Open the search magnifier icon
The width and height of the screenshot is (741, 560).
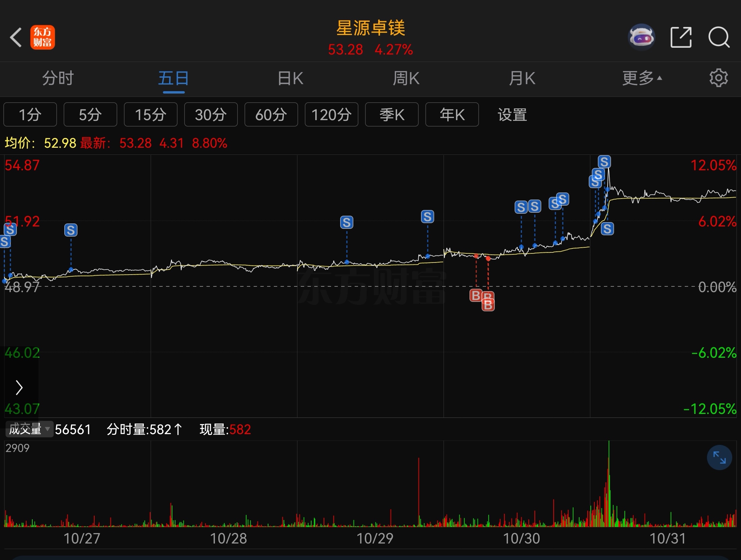[719, 37]
